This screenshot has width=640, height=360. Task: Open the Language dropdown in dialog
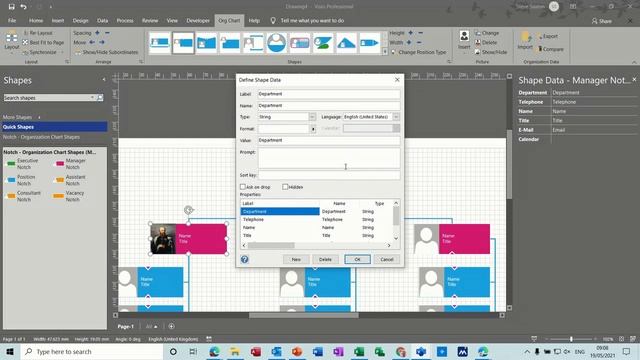[x=396, y=117]
